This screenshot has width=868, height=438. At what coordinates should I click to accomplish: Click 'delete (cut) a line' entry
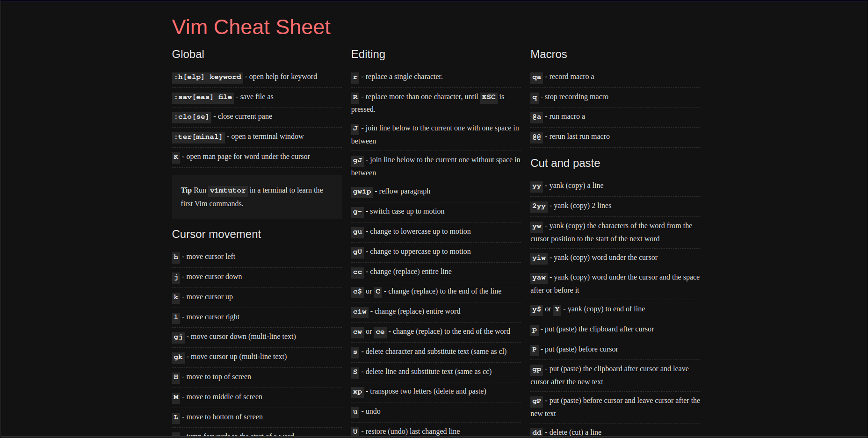pos(575,432)
